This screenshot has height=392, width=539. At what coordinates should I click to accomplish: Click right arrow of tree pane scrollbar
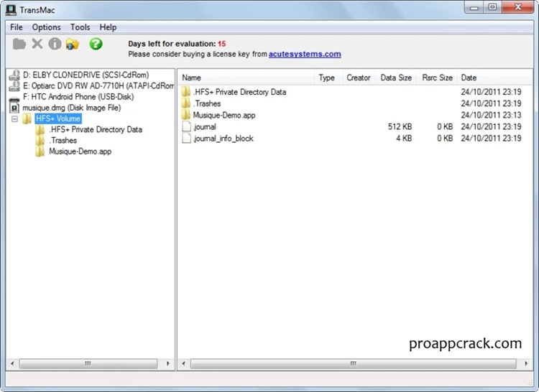pyautogui.click(x=168, y=363)
